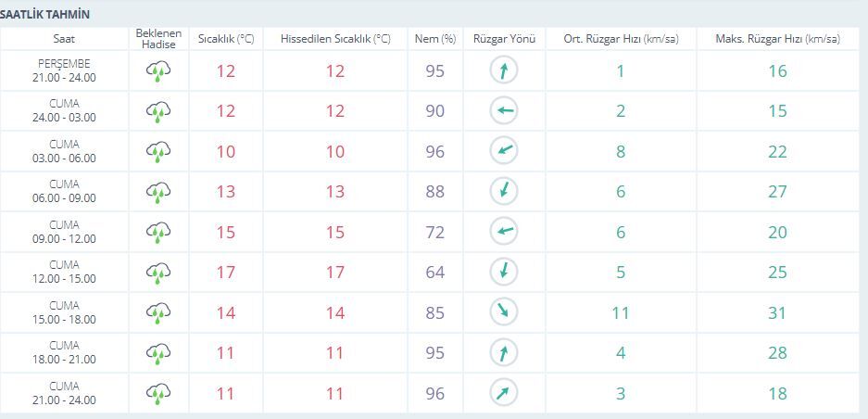868x419 pixels.
Task: Click the max wind speed value 31
Action: (x=777, y=312)
